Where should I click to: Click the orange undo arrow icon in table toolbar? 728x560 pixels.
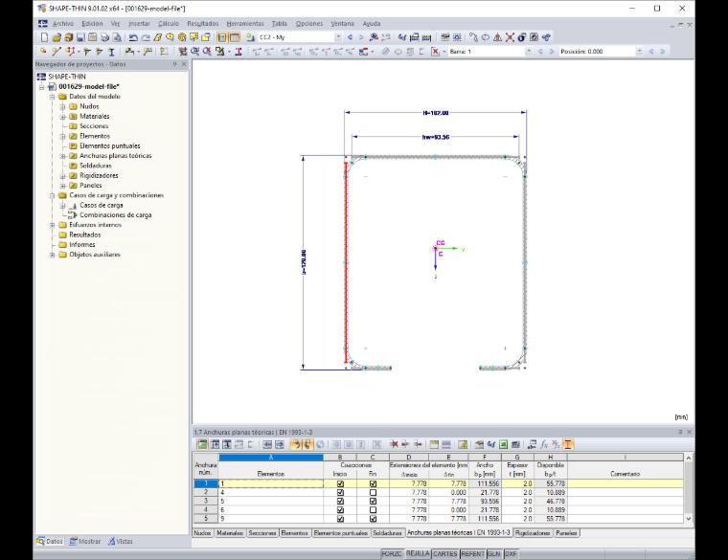(295, 444)
